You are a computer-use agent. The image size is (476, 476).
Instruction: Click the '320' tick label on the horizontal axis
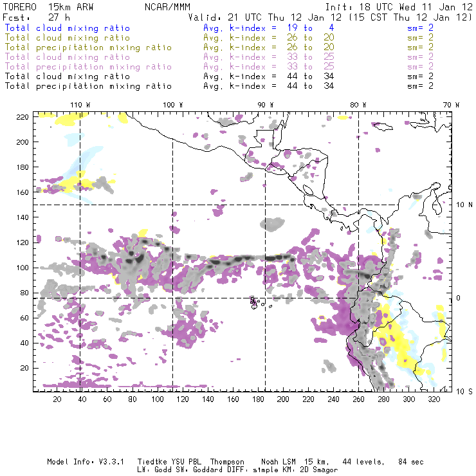pos(434,399)
